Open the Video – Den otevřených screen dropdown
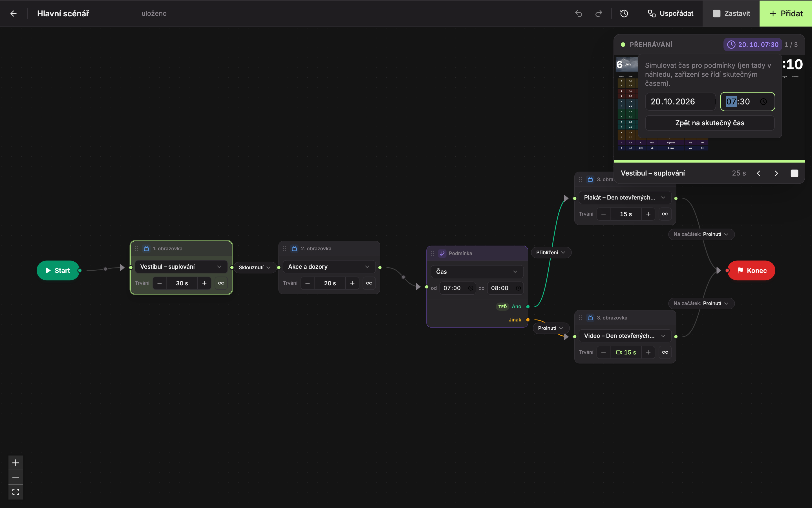Image resolution: width=812 pixels, height=508 pixels. (625, 336)
